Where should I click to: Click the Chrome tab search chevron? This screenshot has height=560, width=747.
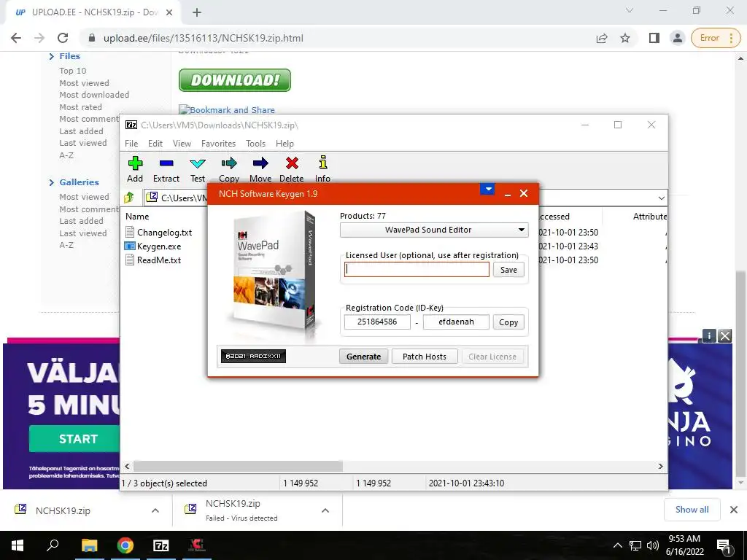(x=630, y=10)
